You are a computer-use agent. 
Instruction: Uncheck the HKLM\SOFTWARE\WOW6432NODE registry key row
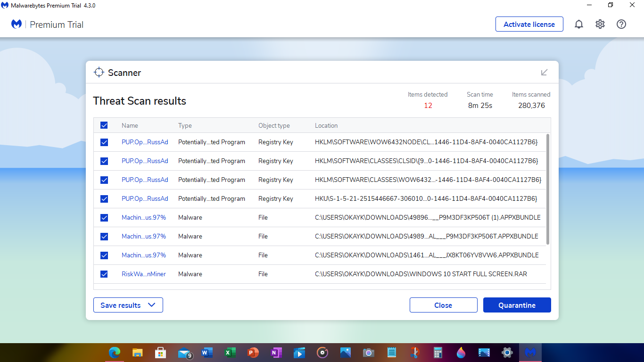(x=104, y=142)
